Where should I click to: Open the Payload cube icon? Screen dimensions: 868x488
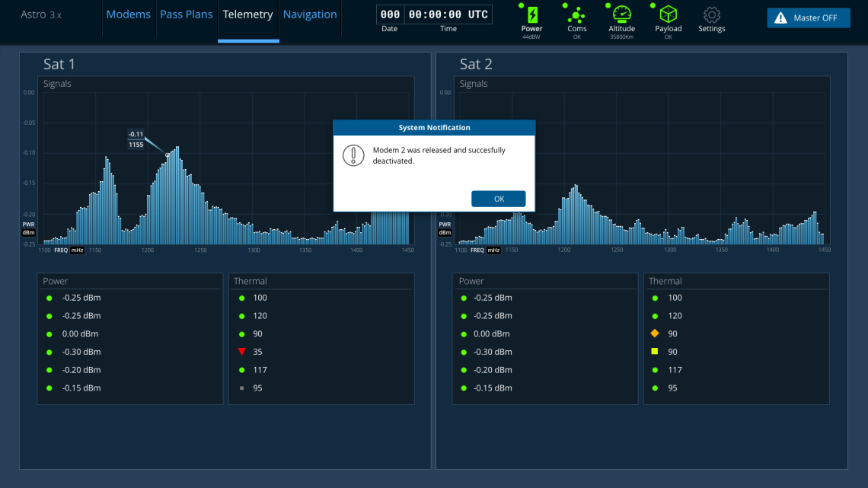669,15
